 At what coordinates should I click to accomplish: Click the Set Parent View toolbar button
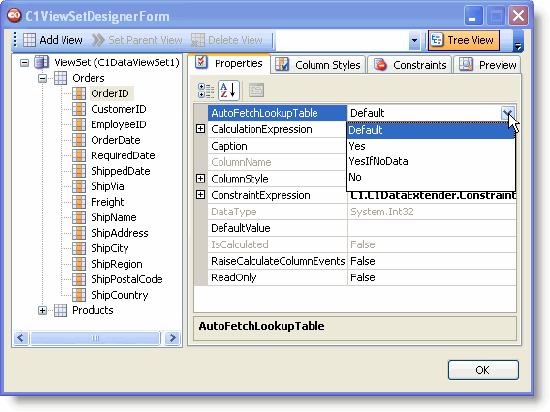[x=137, y=40]
